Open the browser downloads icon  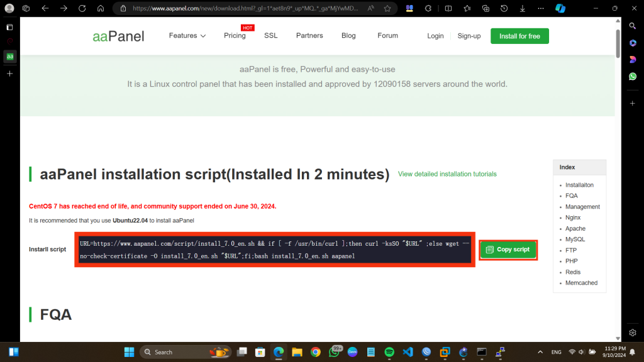coord(523,9)
